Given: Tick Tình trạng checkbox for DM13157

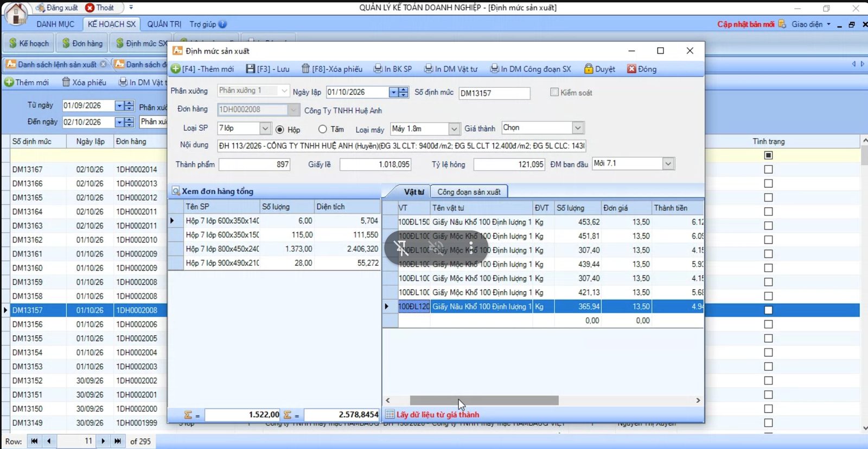Looking at the screenshot, I should (768, 310).
